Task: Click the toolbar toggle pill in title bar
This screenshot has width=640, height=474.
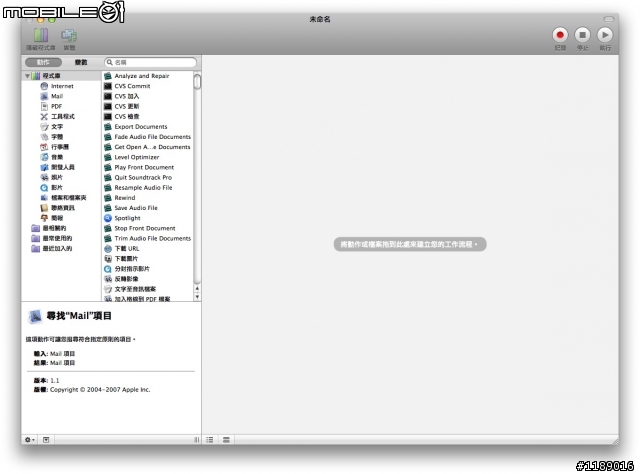Action: [x=609, y=19]
